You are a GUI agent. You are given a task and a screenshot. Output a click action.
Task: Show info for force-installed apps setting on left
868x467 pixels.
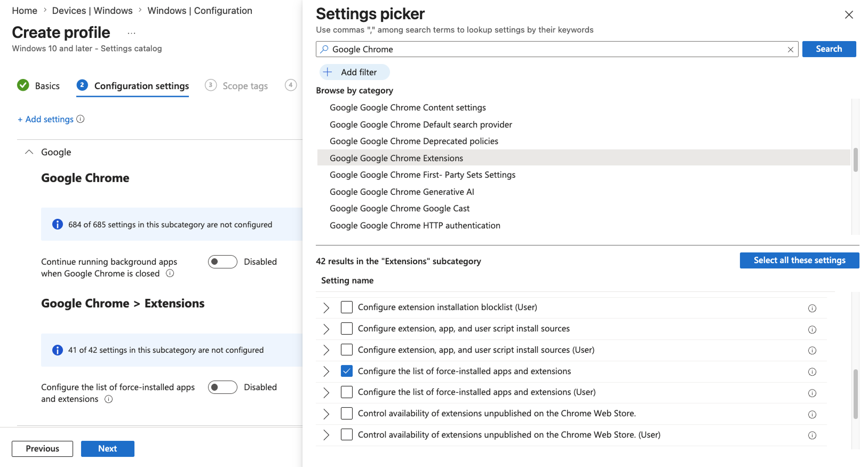tap(108, 399)
